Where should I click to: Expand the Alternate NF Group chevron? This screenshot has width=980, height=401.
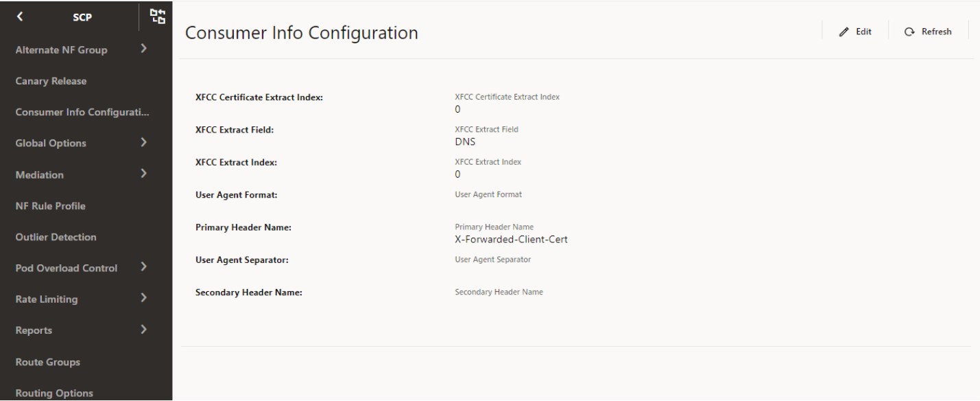(143, 49)
